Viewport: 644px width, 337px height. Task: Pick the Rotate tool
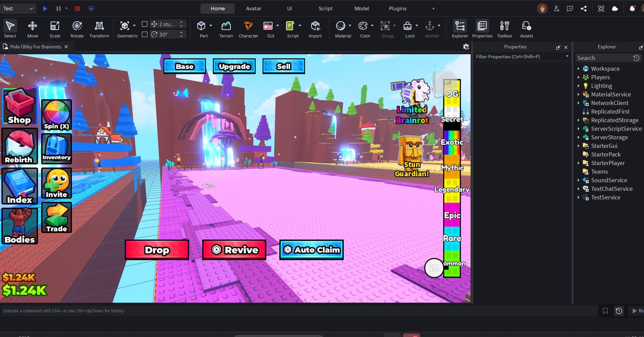click(77, 29)
